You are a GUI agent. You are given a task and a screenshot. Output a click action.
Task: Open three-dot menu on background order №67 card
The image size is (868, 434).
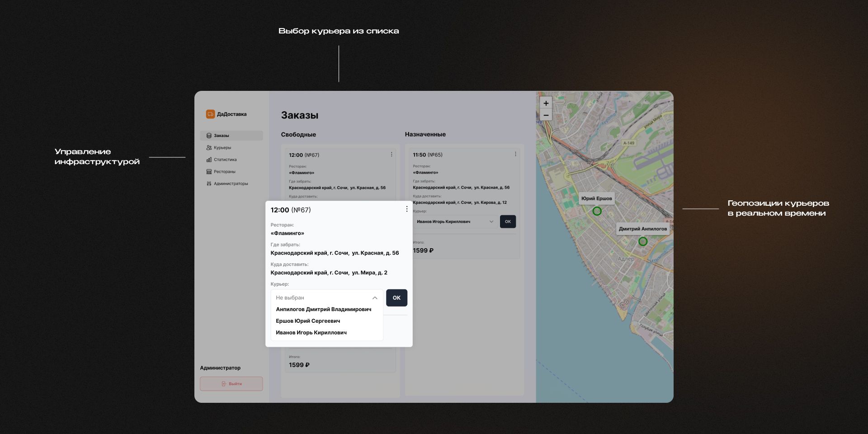coord(392,155)
